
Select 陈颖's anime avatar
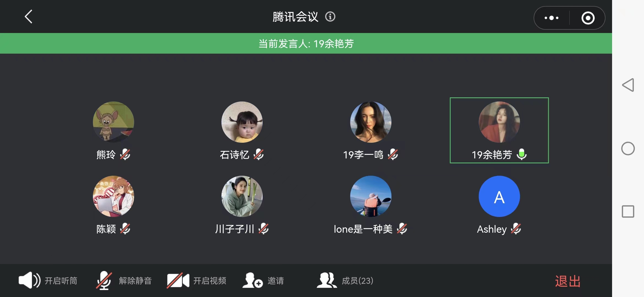coord(113,196)
